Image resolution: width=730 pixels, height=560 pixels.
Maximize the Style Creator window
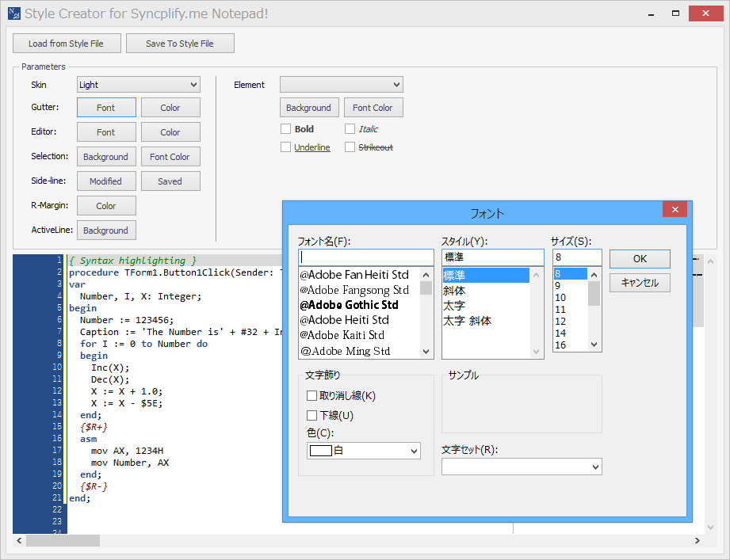[x=675, y=13]
